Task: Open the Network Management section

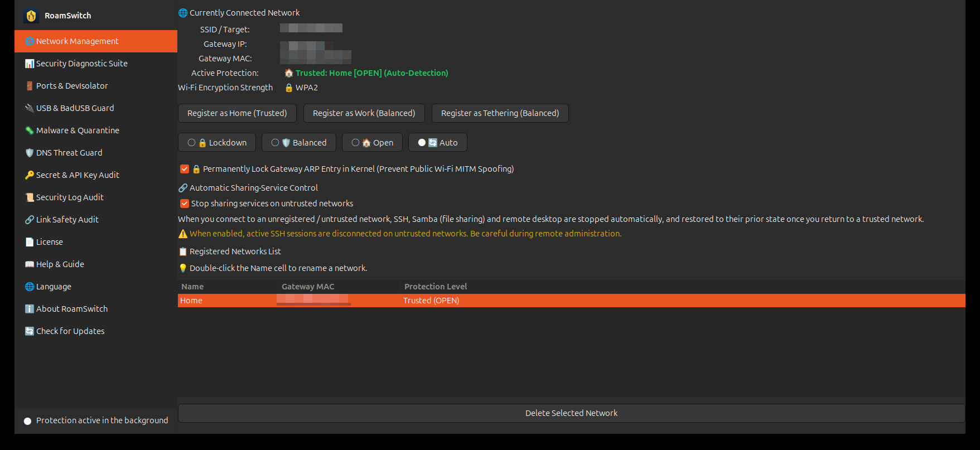Action: [x=96, y=41]
